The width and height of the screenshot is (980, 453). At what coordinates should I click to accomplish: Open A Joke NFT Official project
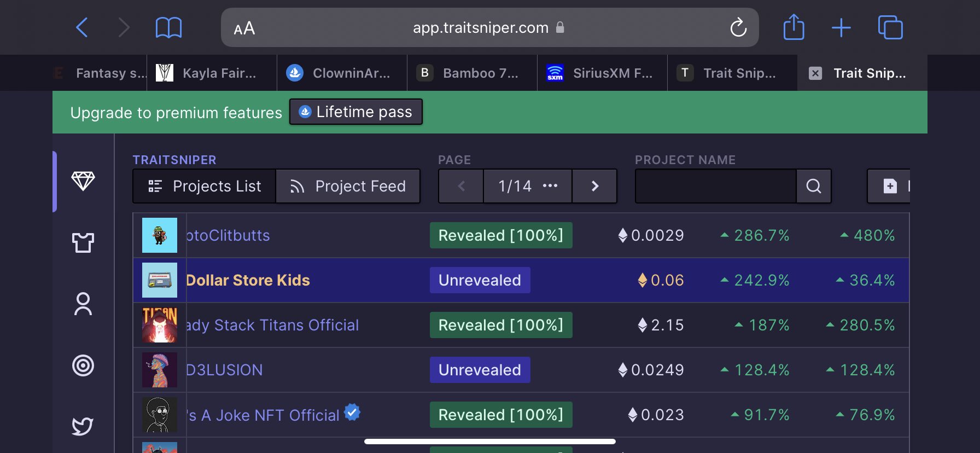click(x=263, y=415)
